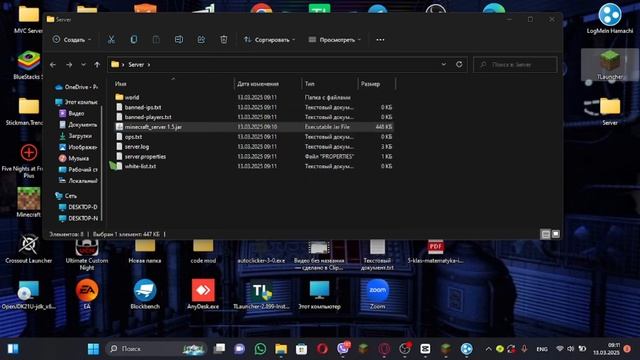Open Windows Start menu

point(93,349)
